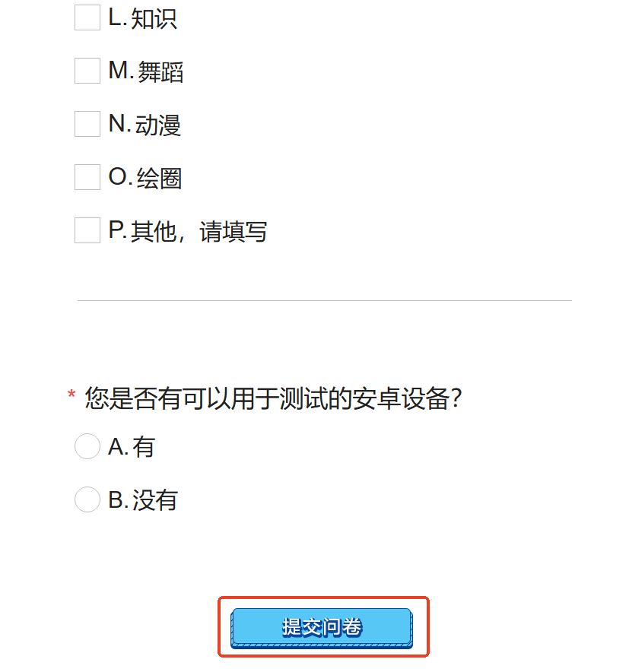The height and width of the screenshot is (672, 629).
Task: Choose radio button A. 有
Action: [x=87, y=446]
